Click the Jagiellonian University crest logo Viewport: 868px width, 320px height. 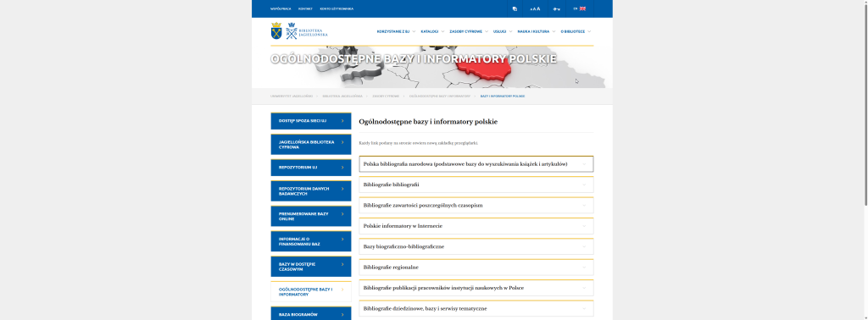pyautogui.click(x=276, y=31)
